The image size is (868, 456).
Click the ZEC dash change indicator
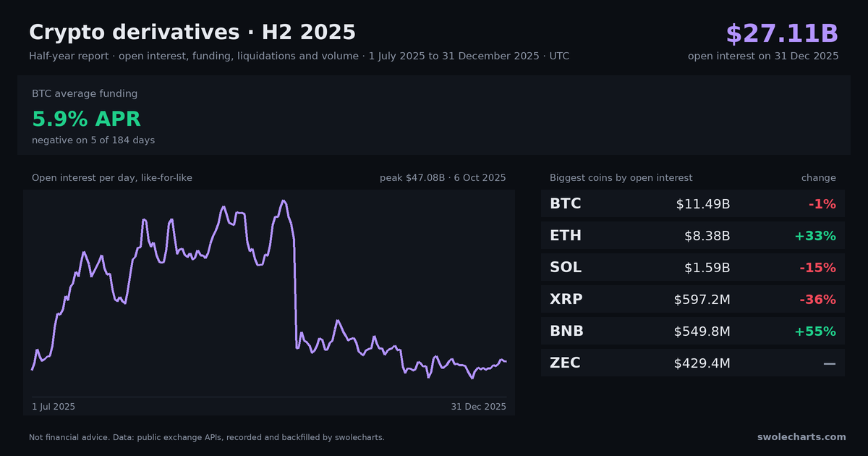click(830, 363)
